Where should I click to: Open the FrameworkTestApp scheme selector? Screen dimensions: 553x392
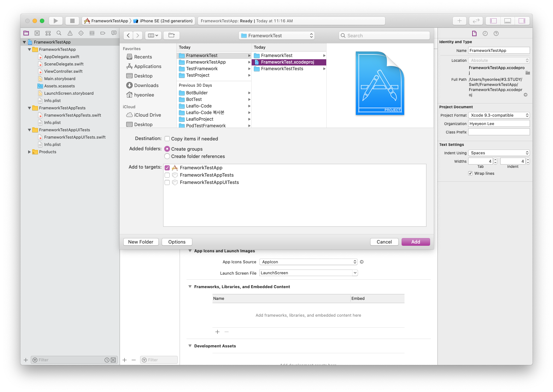coord(106,21)
